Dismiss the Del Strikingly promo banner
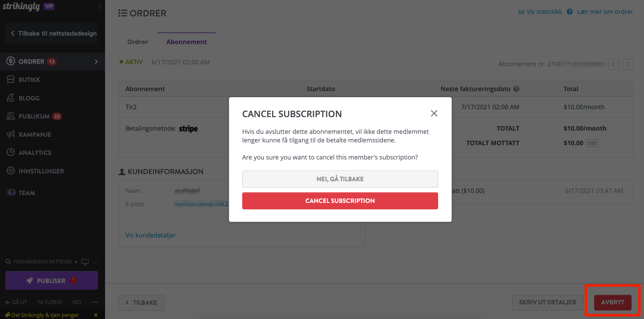The image size is (644, 319). coord(95,315)
